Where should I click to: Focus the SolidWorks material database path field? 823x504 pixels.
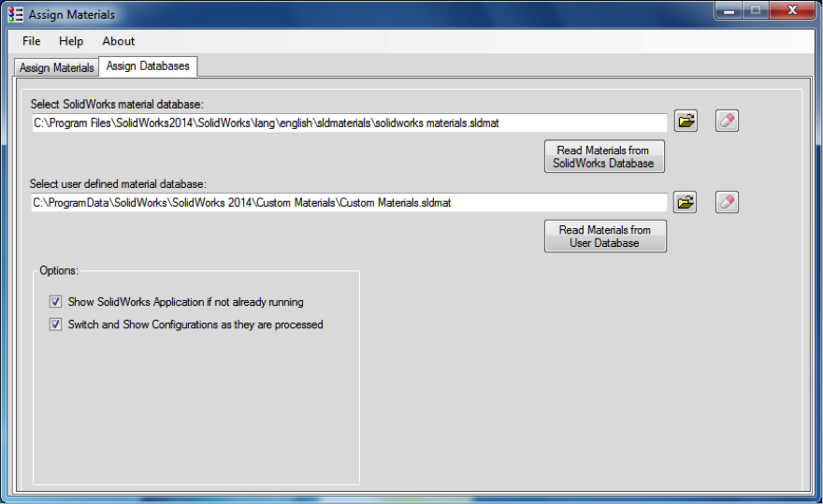click(349, 122)
